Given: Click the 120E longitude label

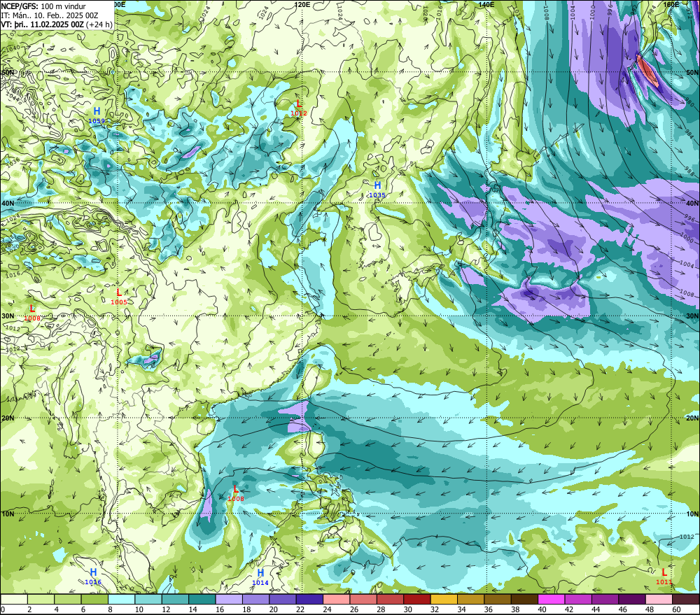Looking at the screenshot, I should tap(302, 4).
